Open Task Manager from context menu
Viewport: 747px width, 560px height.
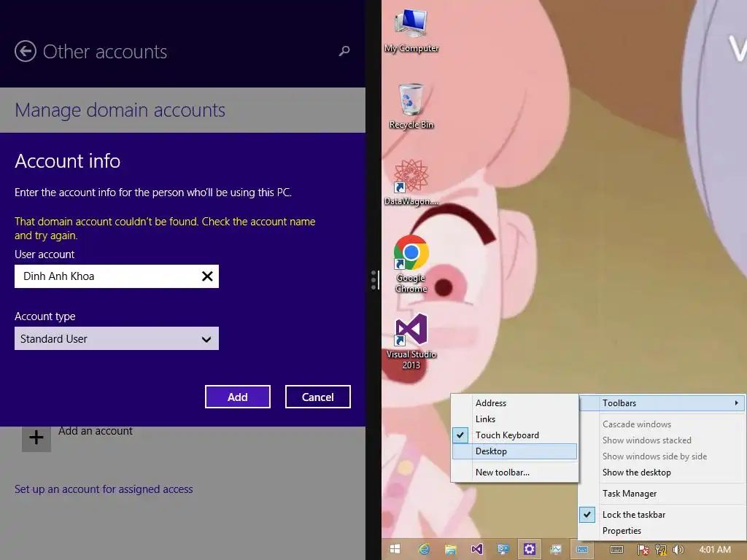click(662, 494)
